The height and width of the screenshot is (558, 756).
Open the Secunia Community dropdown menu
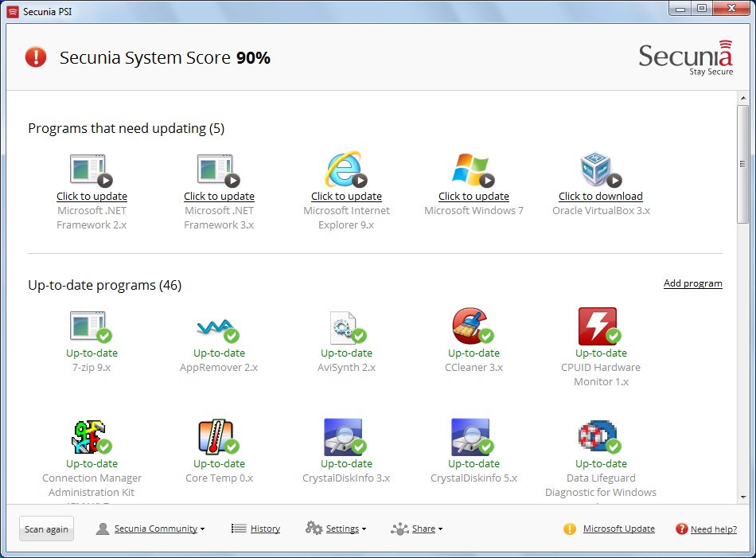point(159,529)
